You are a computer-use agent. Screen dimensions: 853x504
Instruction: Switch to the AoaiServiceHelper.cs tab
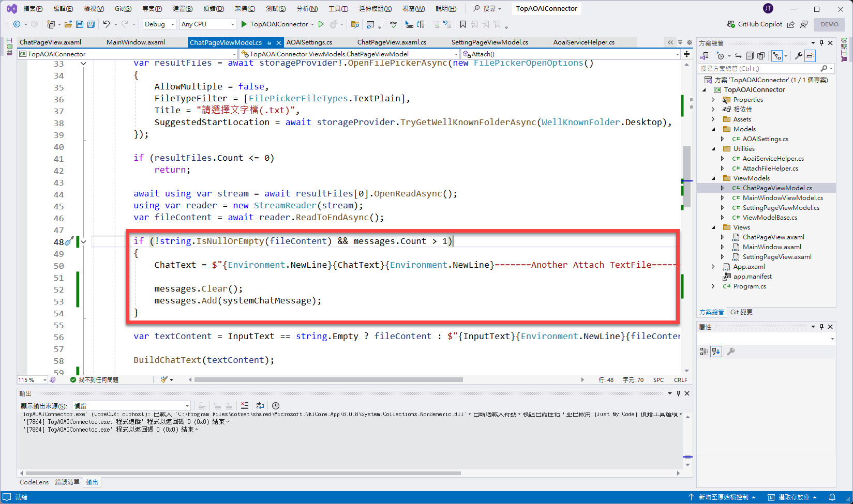coord(584,42)
